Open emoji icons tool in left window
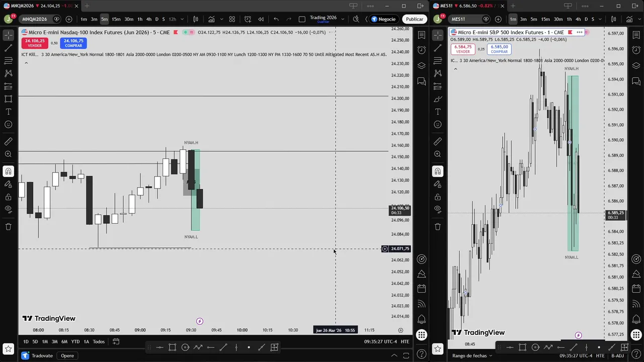644x362 pixels. (9, 125)
